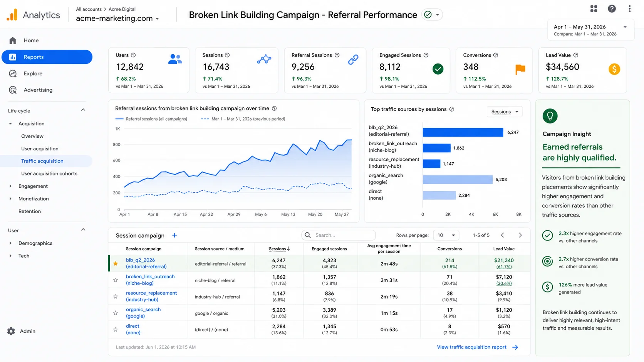Open the report status check dropdown
644x362 pixels.
coord(432,15)
